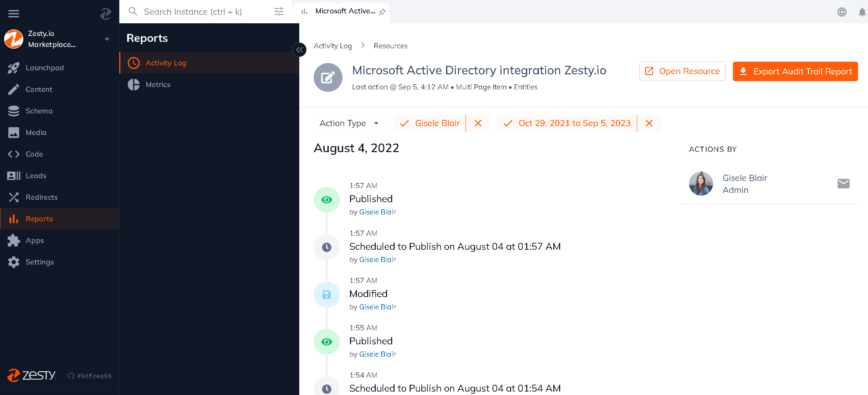
Task: Open the hamburger menu icon
Action: [x=14, y=14]
